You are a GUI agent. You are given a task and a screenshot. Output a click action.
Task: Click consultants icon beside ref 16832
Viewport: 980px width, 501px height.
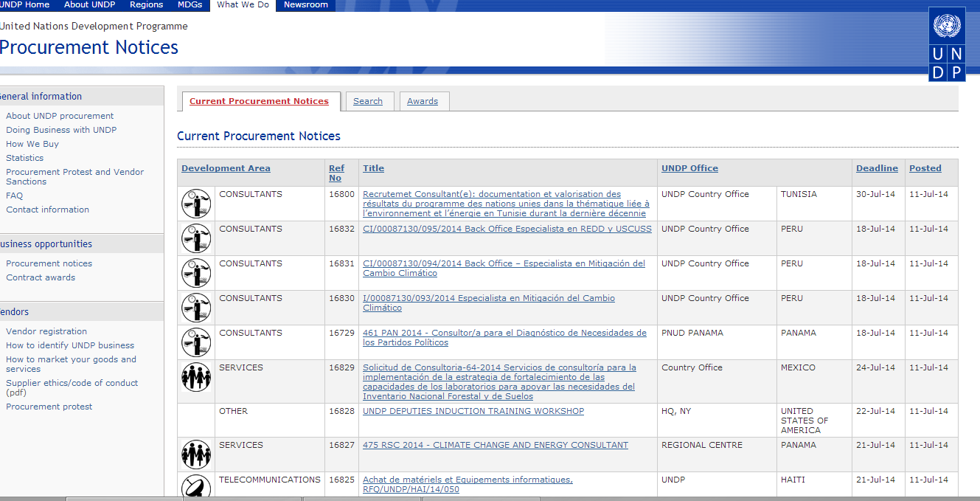coord(196,238)
